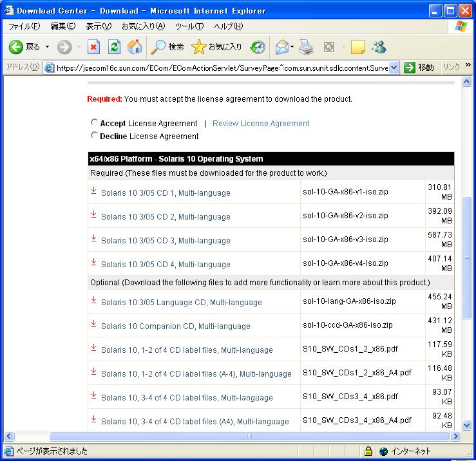Image resolution: width=476 pixels, height=461 pixels.
Task: Open the mail envelope toolbar icon
Action: pos(281,47)
